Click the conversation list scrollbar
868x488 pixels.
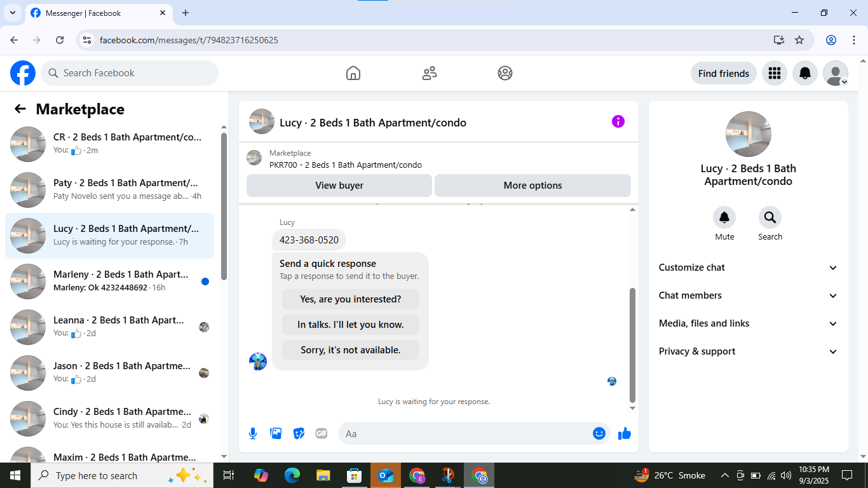pos(224,207)
